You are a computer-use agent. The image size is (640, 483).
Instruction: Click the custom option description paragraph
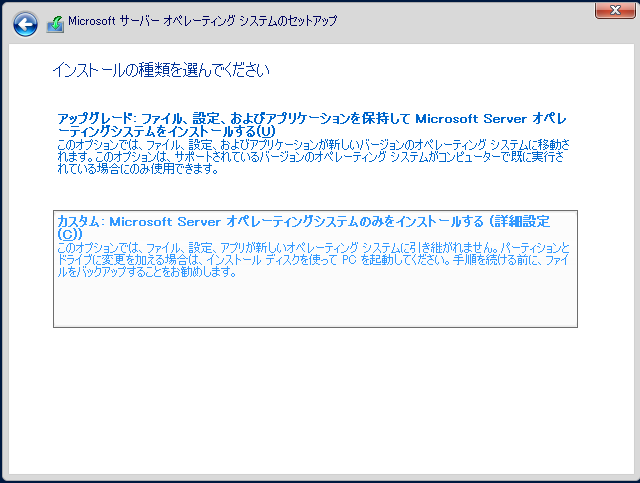[x=313, y=260]
